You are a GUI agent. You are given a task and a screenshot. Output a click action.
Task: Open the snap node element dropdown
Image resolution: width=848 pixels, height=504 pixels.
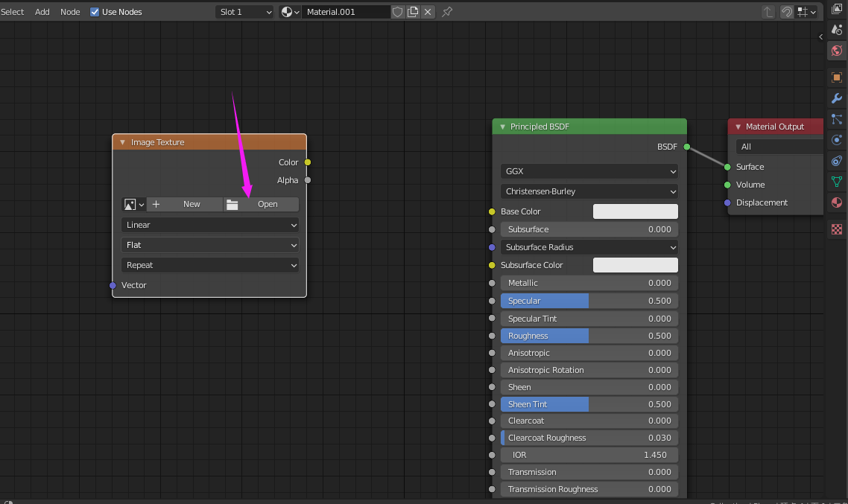point(807,12)
